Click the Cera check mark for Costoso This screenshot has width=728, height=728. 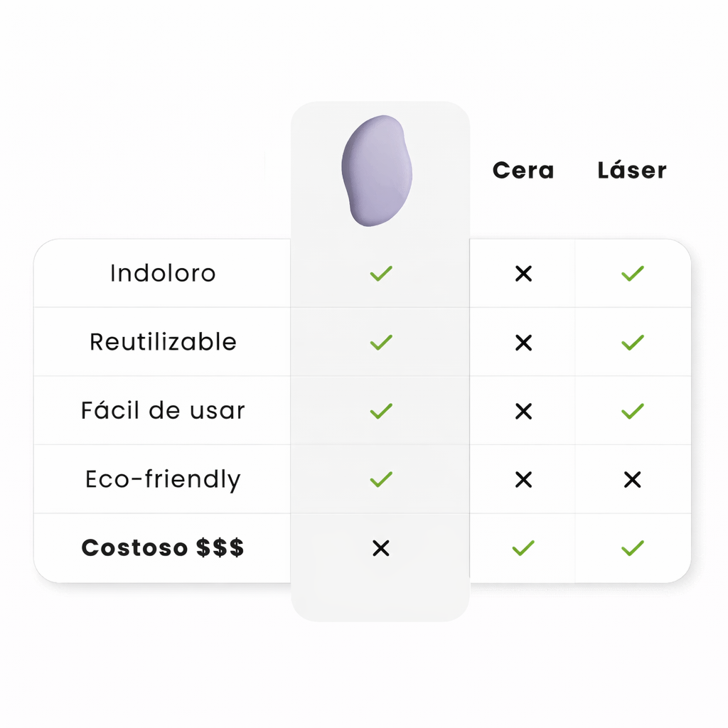[523, 548]
